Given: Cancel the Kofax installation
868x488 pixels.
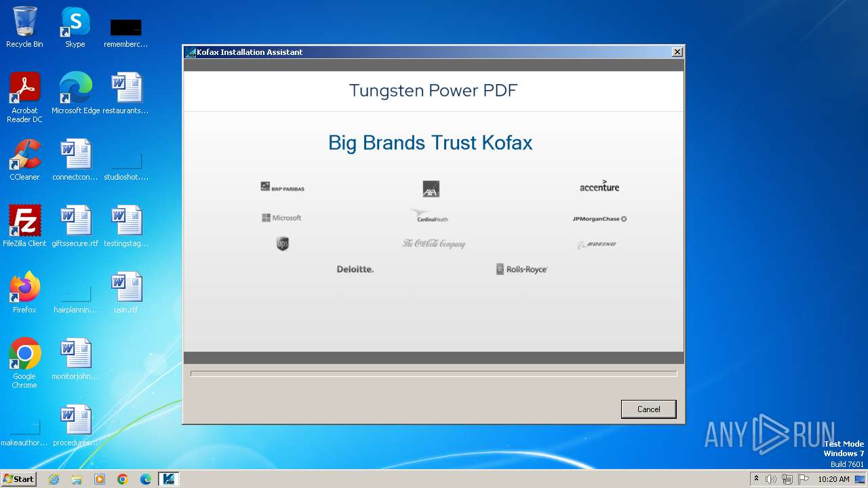Looking at the screenshot, I should point(648,409).
